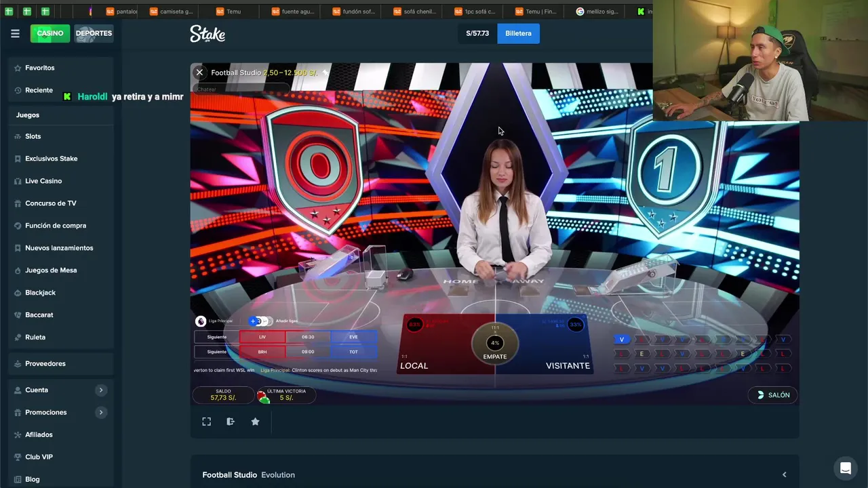Open the SALÓN lobby button
Image resolution: width=868 pixels, height=488 pixels.
[x=773, y=395]
